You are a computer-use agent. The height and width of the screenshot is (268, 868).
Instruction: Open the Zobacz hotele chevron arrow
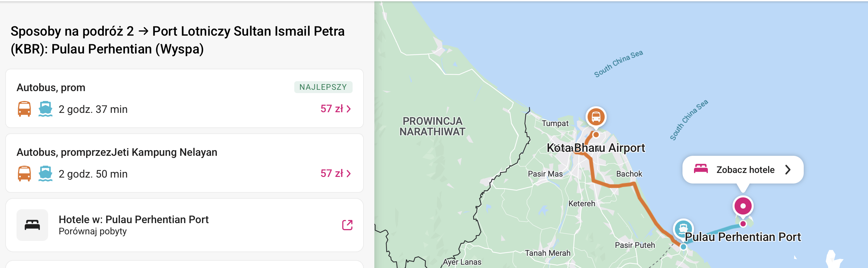click(x=788, y=169)
